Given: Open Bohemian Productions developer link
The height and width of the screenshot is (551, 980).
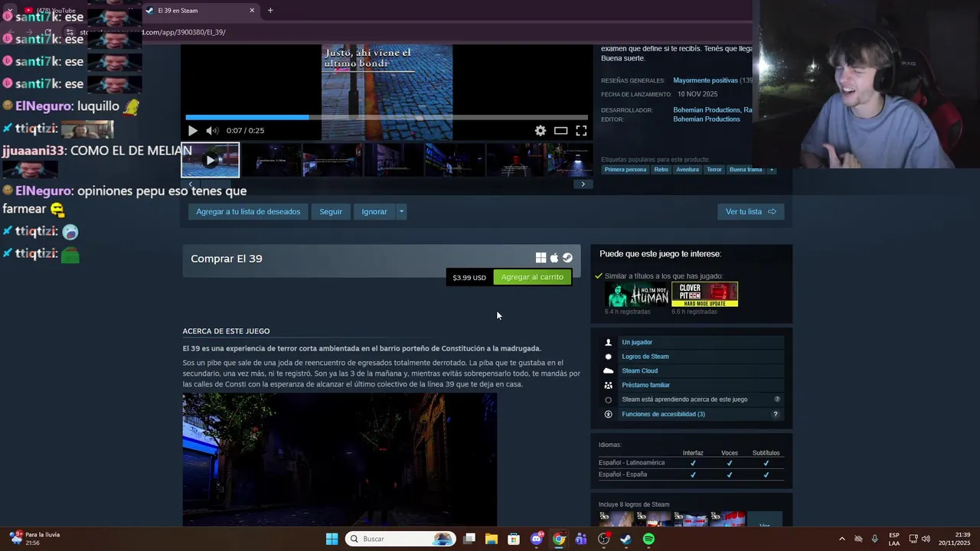Looking at the screenshot, I should point(707,110).
